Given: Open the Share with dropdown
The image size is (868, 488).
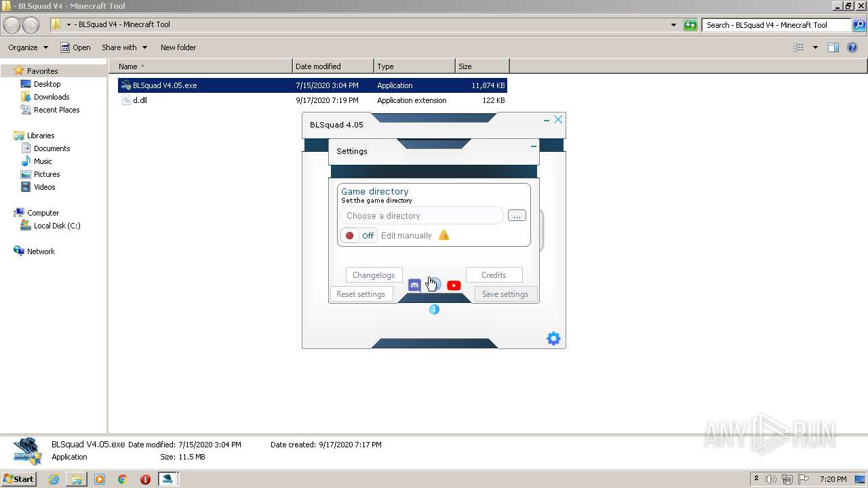Looking at the screenshot, I should pyautogui.click(x=124, y=47).
